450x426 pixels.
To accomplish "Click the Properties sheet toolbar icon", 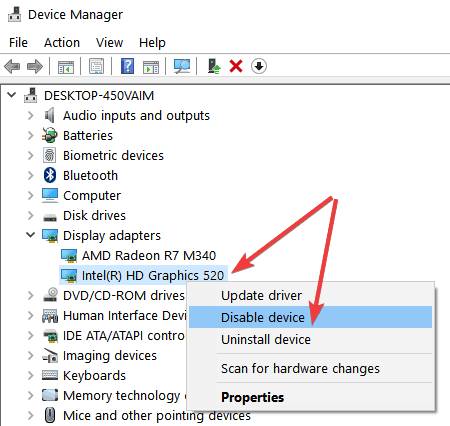I will tap(96, 66).
